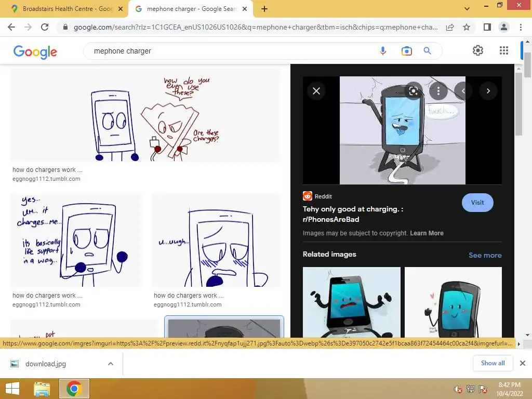Viewport: 532px width, 399px height.
Task: Start voice search with the microphone
Action: point(383,51)
